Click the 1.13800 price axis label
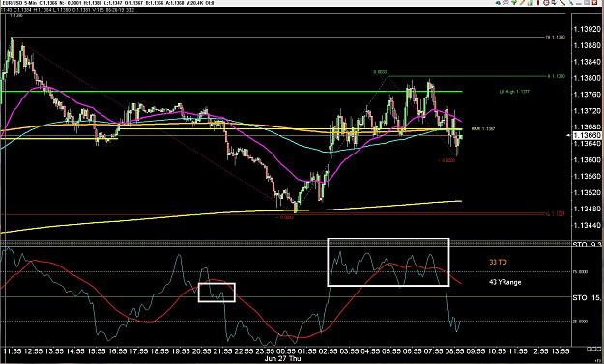 pyautogui.click(x=587, y=78)
